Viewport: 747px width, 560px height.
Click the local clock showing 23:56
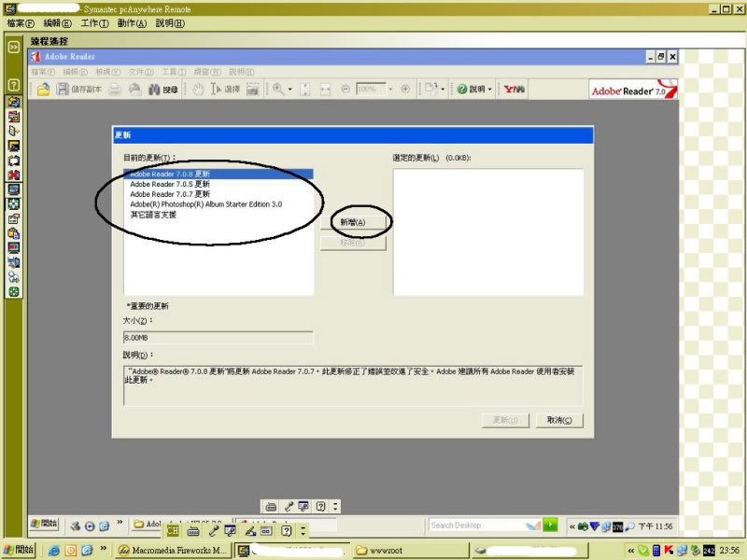(x=729, y=551)
